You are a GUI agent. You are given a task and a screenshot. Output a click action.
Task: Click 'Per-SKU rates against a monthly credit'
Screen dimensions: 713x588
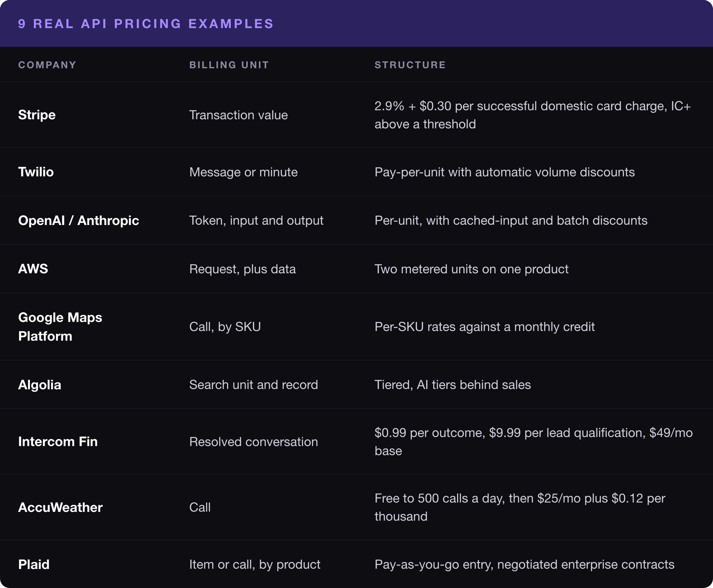[x=485, y=326]
